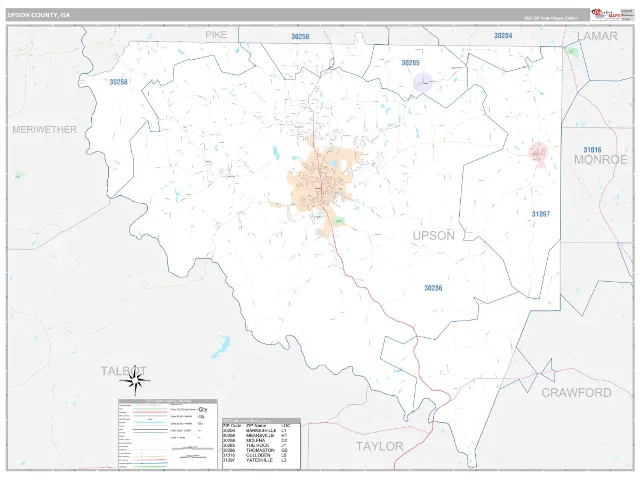Click the distance scale bar in legend
640x480 pixels.
pos(193,449)
